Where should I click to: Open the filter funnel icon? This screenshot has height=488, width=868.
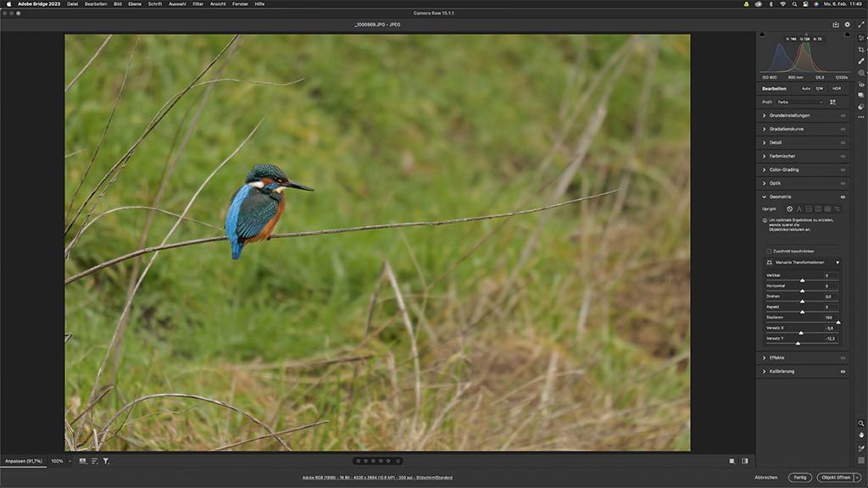click(106, 461)
